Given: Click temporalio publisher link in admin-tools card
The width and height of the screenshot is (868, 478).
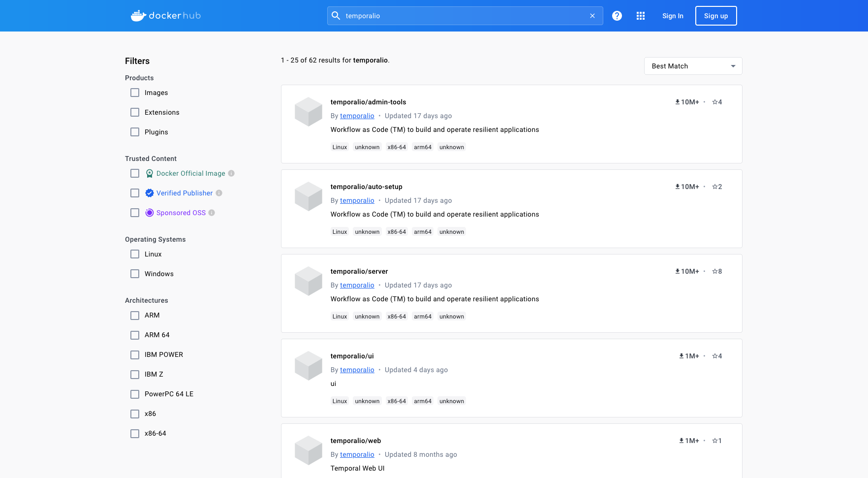Looking at the screenshot, I should pyautogui.click(x=357, y=116).
